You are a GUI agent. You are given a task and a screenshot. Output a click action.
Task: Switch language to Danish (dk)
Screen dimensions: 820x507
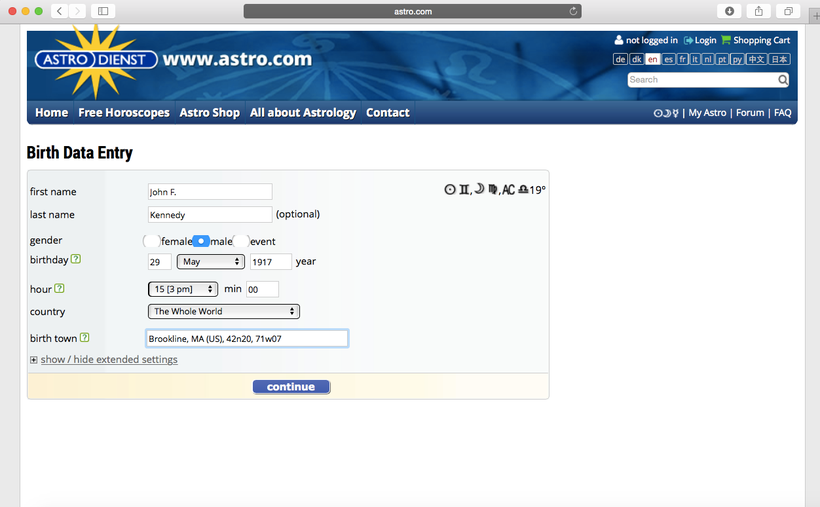[636, 59]
